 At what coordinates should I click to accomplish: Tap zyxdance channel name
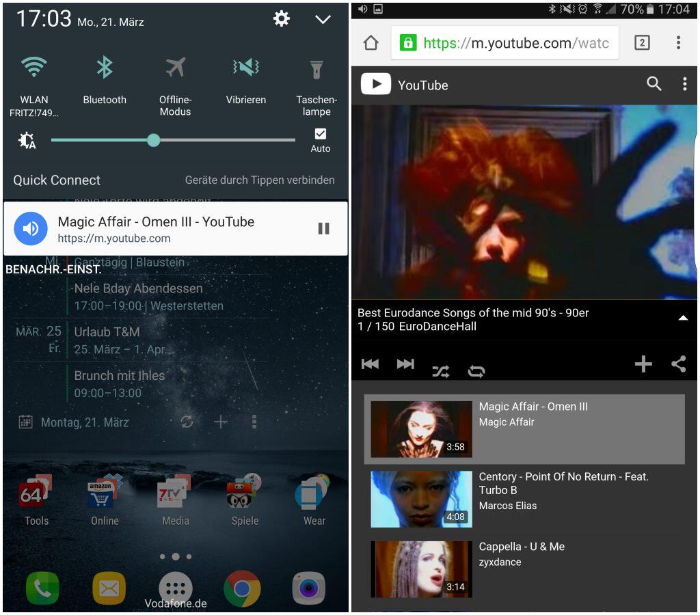[x=500, y=562]
